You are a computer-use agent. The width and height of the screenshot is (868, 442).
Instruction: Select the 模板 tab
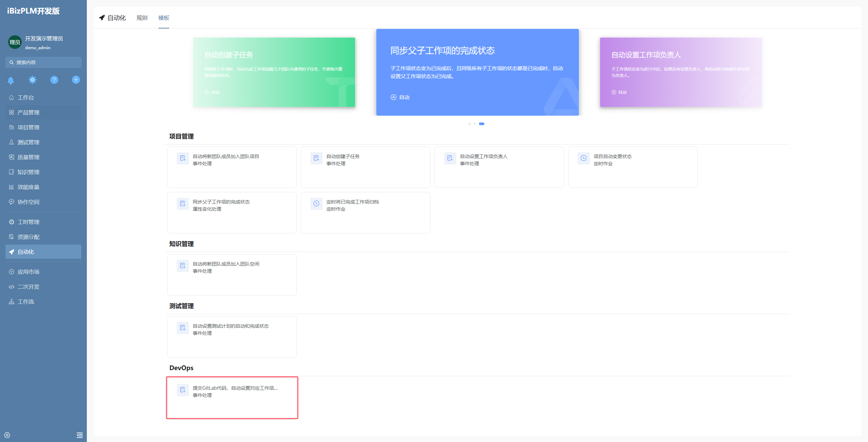coord(163,18)
